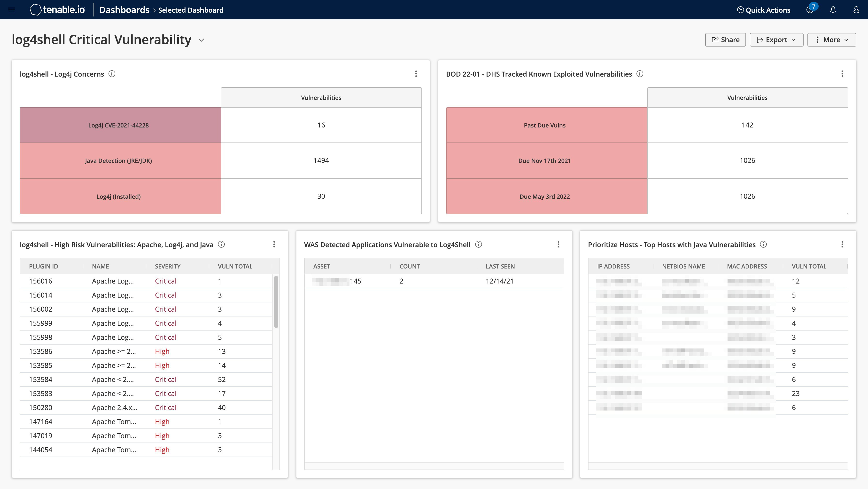
Task: Show info for Prioritize Hosts widget
Action: pos(764,245)
